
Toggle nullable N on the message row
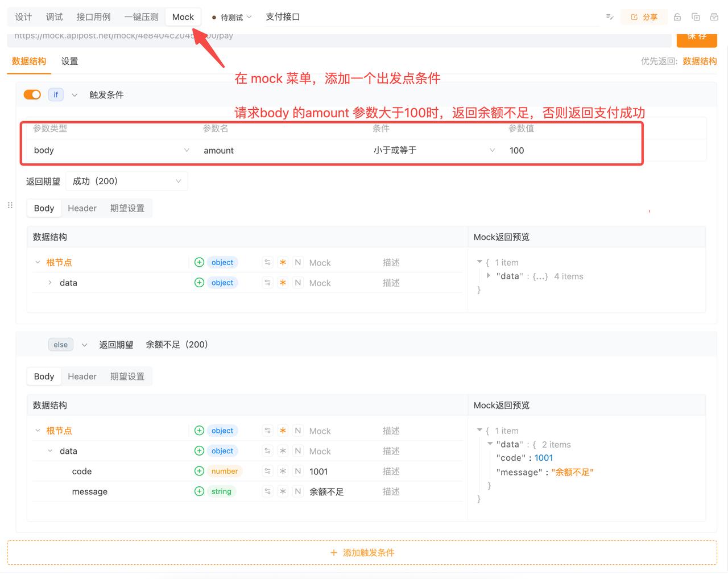click(297, 491)
